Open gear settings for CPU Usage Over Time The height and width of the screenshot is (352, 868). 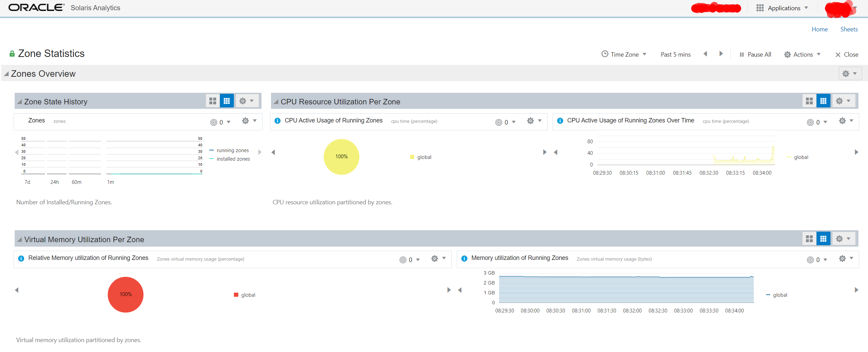point(846,121)
